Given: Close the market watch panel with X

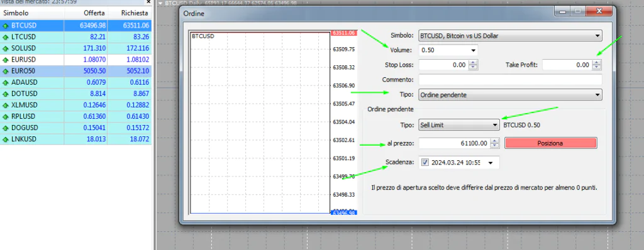Looking at the screenshot, I should (x=148, y=2).
